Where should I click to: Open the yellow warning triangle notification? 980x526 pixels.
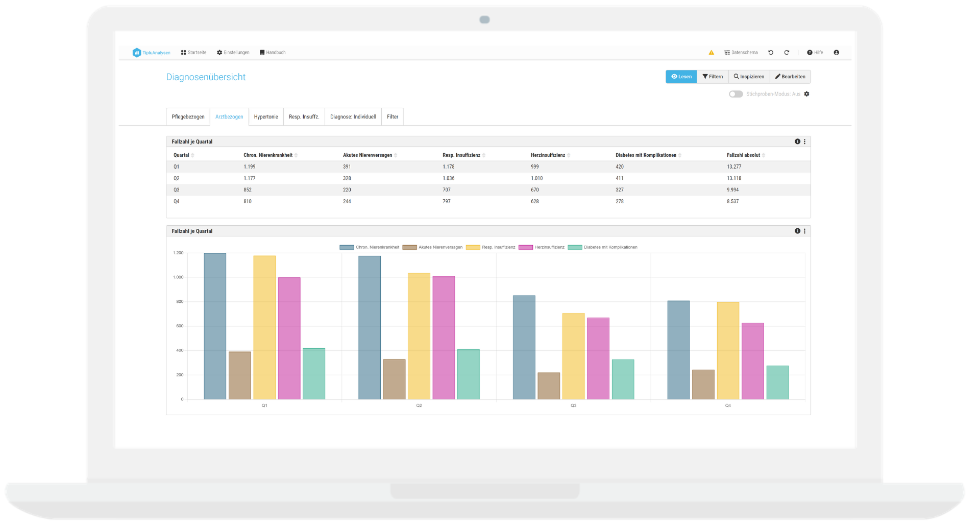coord(711,53)
